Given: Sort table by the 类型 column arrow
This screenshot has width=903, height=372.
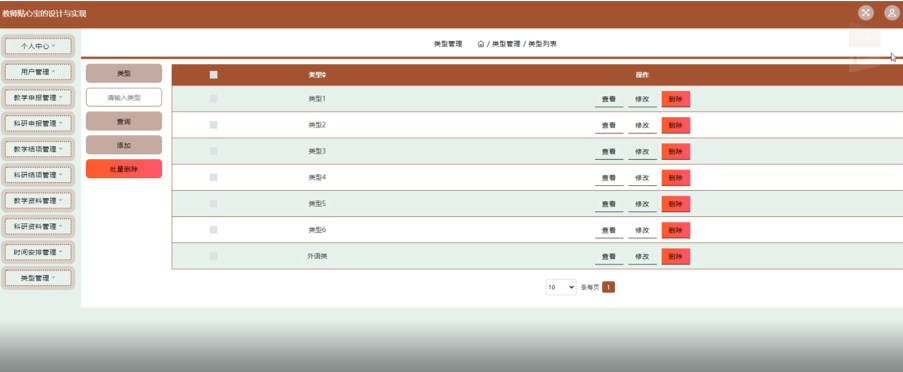Looking at the screenshot, I should pos(324,75).
